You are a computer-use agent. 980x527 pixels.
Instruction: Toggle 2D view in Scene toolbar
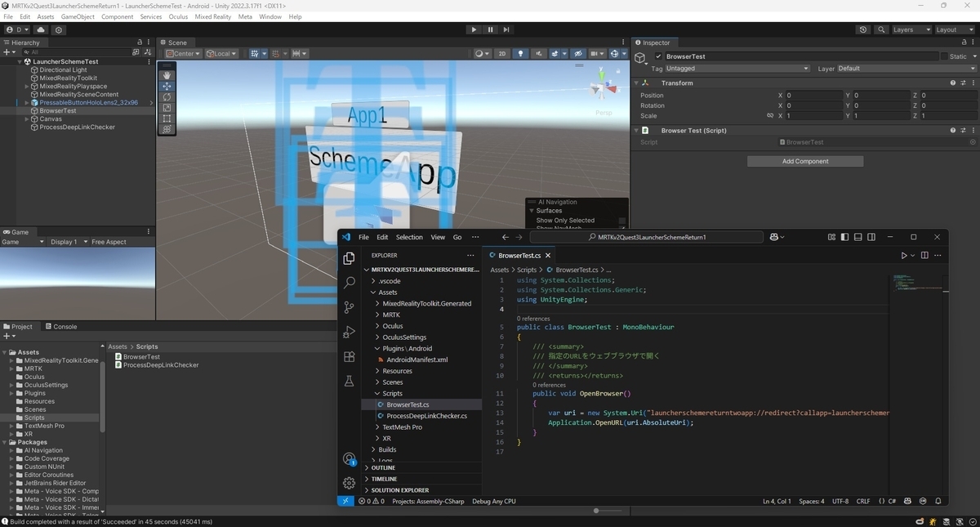coord(502,53)
